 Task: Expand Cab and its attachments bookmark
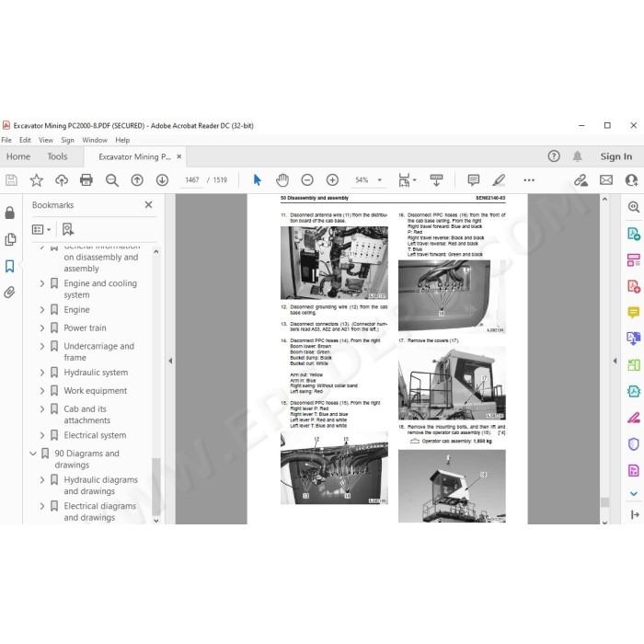pyautogui.click(x=42, y=409)
